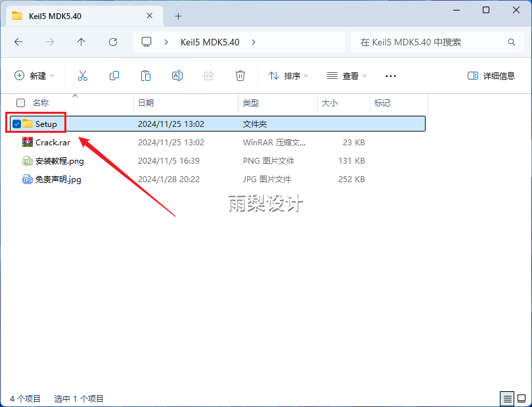The width and height of the screenshot is (532, 407).
Task: Sort by the 日期 column header
Action: coord(146,103)
